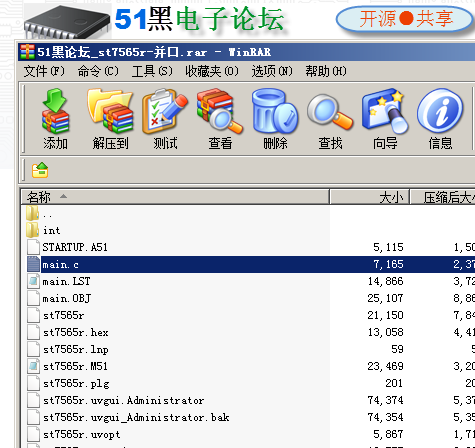Open the Find (查找) magnifier tool
Screen dimensions: 475x448
[x=330, y=112]
